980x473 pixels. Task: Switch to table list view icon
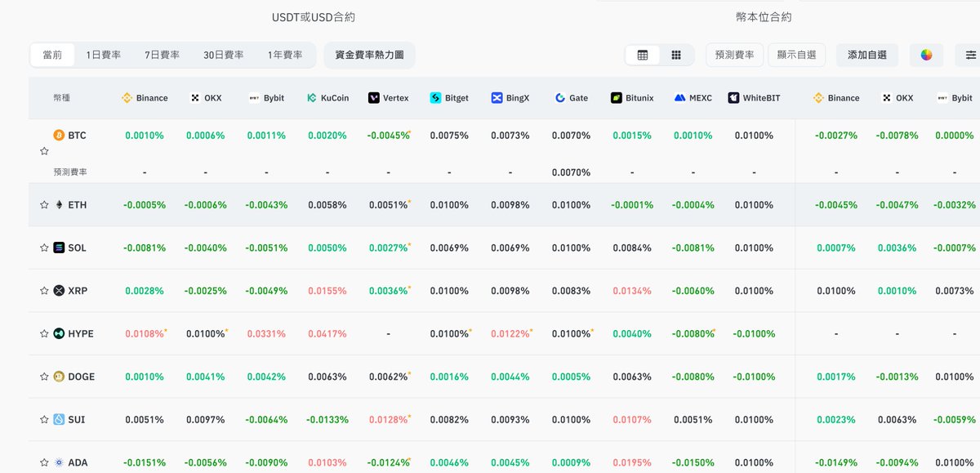(643, 55)
